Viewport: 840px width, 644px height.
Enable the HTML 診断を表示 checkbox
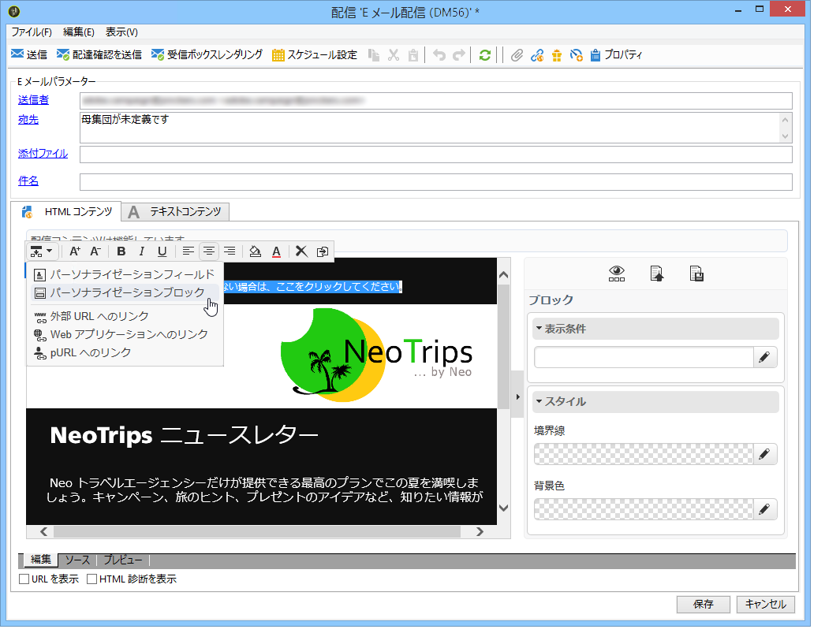coord(92,579)
